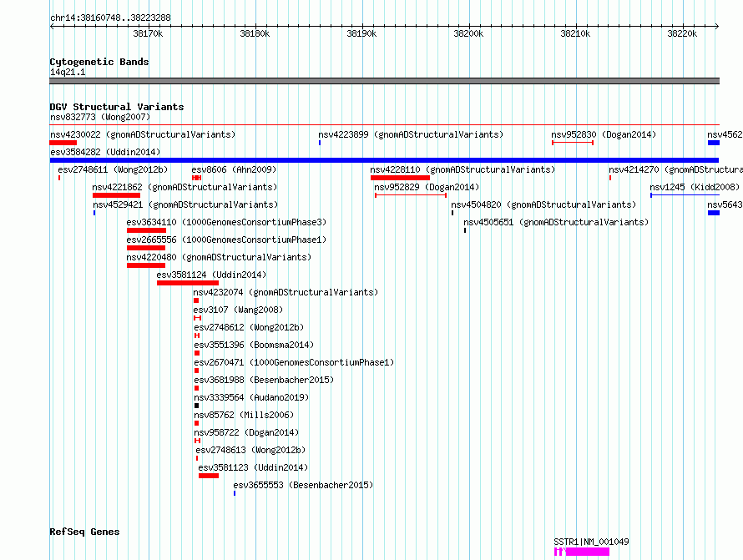Open nsv952830 (Dogan2014) variant label
The height and width of the screenshot is (560, 743).
[x=604, y=134]
